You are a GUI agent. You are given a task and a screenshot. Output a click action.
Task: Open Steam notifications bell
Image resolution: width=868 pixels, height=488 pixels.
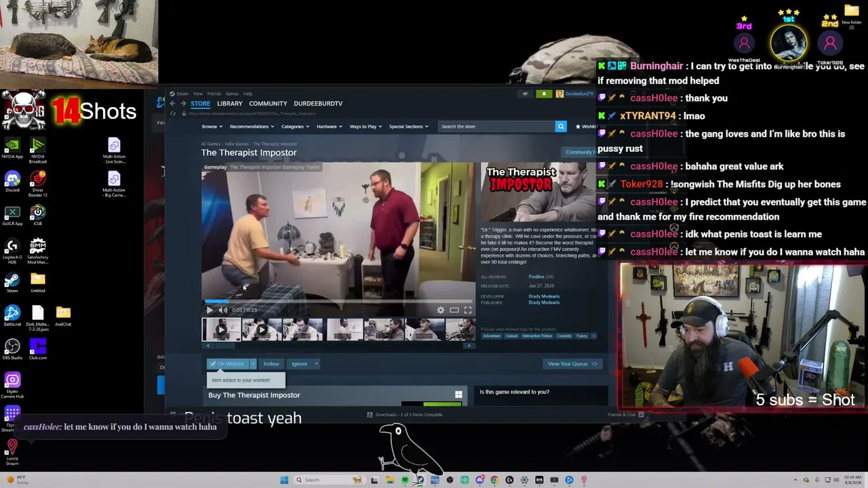[544, 94]
